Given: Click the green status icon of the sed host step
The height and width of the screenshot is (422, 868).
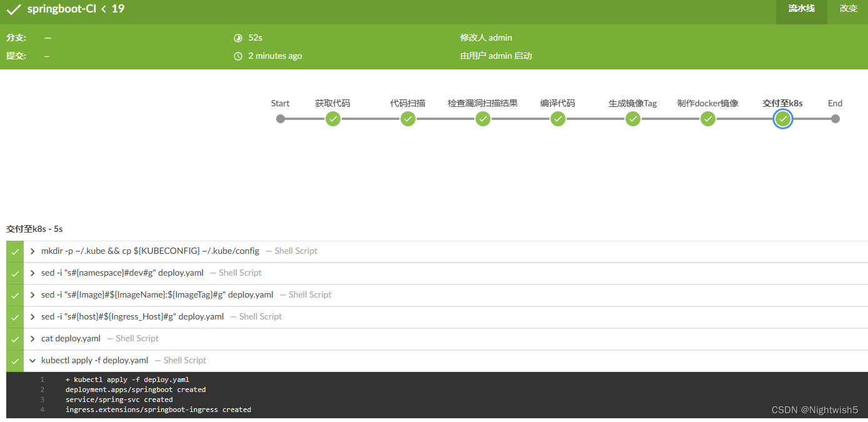Looking at the screenshot, I should [15, 318].
